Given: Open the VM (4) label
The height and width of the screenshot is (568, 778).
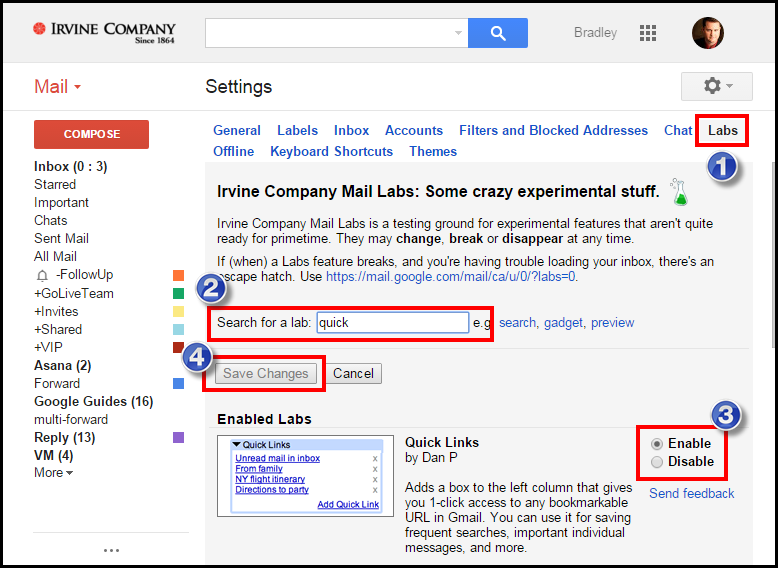Looking at the screenshot, I should (54, 455).
